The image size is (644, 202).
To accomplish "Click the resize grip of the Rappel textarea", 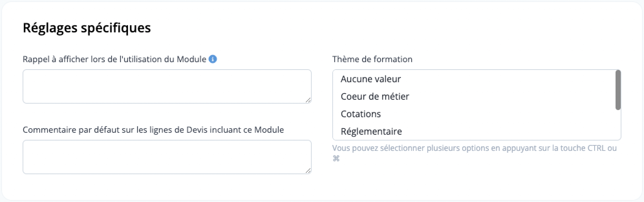I will click(x=308, y=100).
